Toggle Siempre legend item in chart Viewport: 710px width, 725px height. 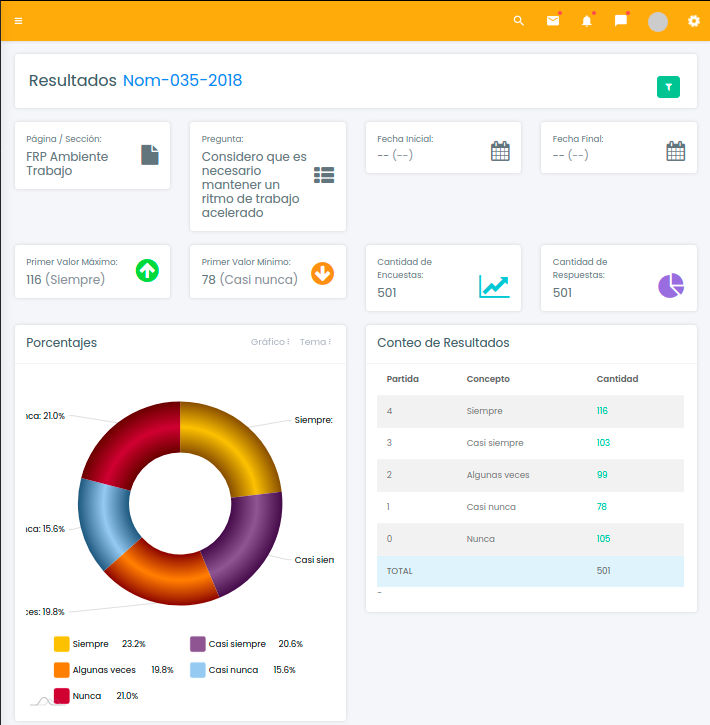90,644
